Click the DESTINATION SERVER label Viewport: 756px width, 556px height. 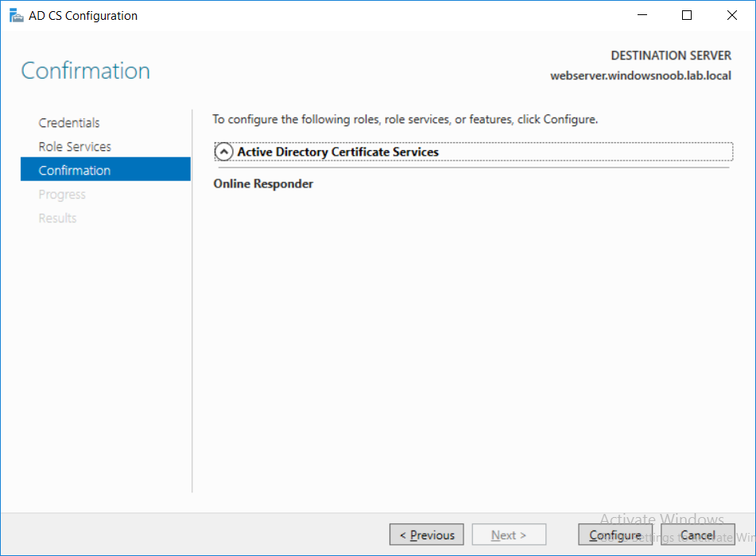tap(671, 56)
